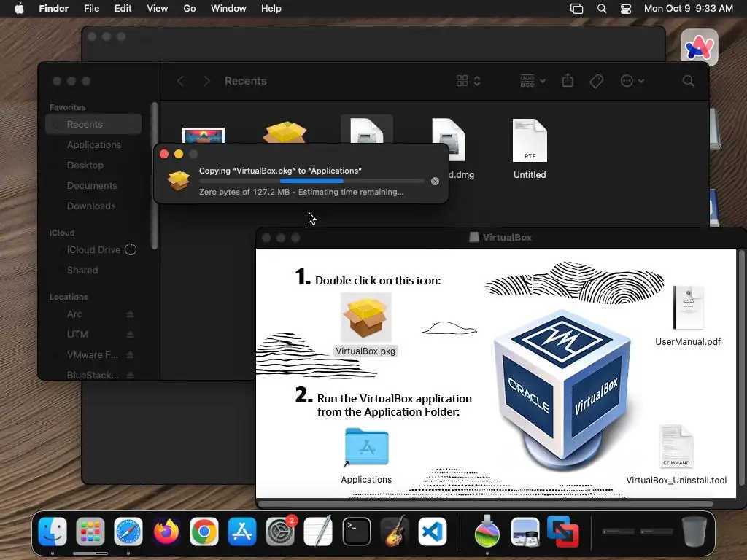Viewport: 747px width, 560px height.
Task: Open TextEdit from the Dock
Action: pyautogui.click(x=318, y=531)
